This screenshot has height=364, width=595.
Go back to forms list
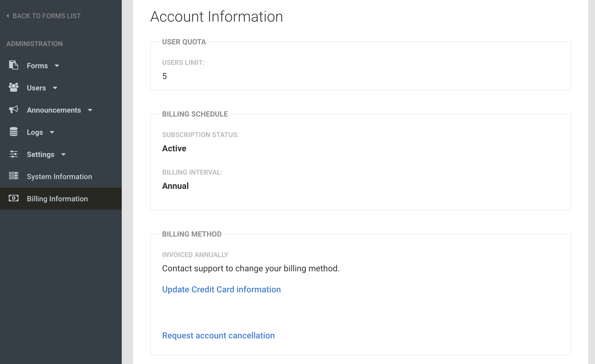[x=47, y=16]
